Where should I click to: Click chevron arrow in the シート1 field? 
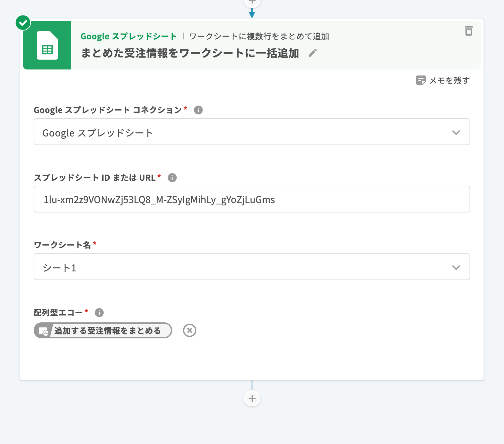point(456,267)
